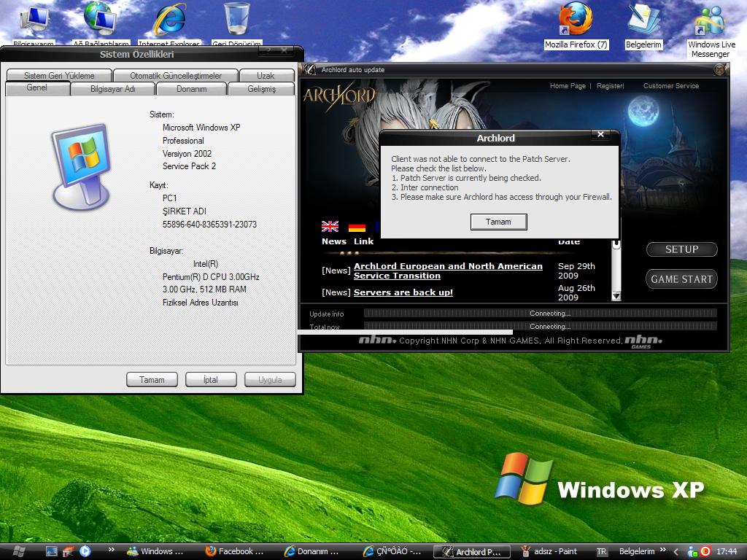
Task: Switch to the Otomatik Güncelleştirmeler tab
Action: (x=176, y=75)
